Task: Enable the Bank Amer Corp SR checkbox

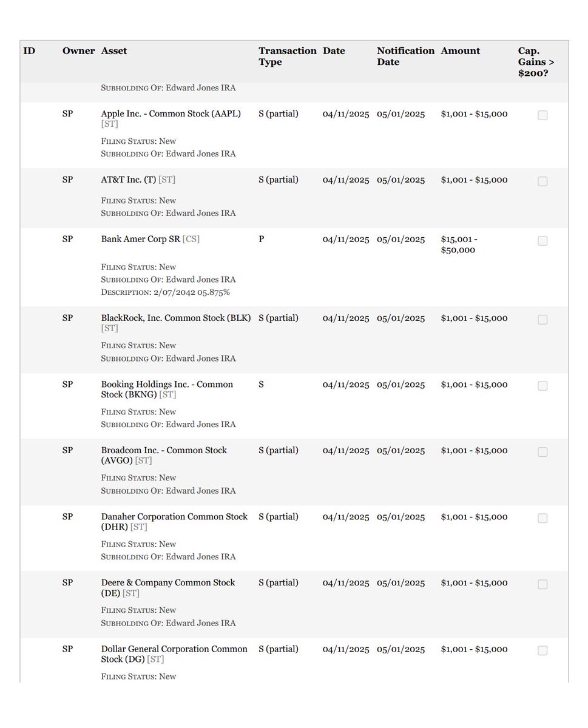Action: click(542, 241)
